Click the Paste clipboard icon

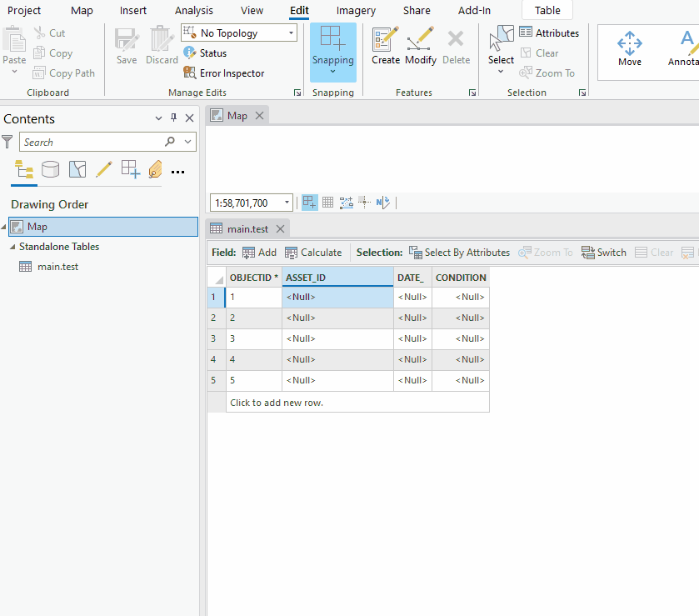14,40
